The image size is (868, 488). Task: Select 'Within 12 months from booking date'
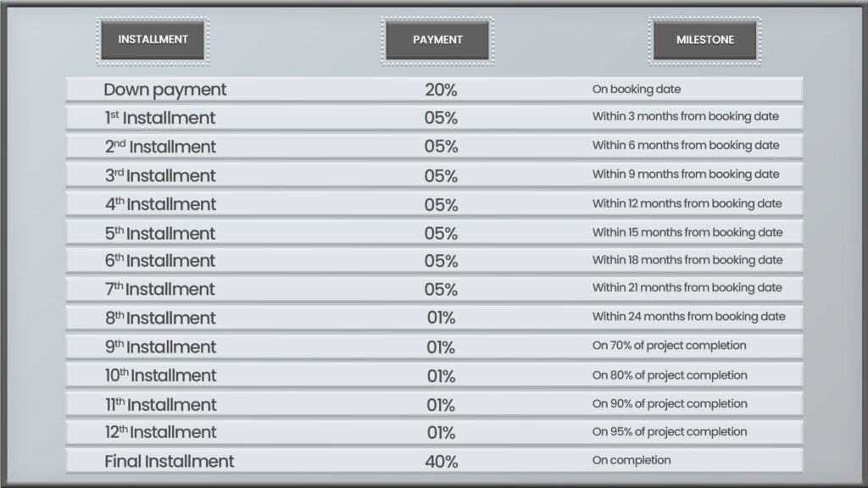click(687, 203)
